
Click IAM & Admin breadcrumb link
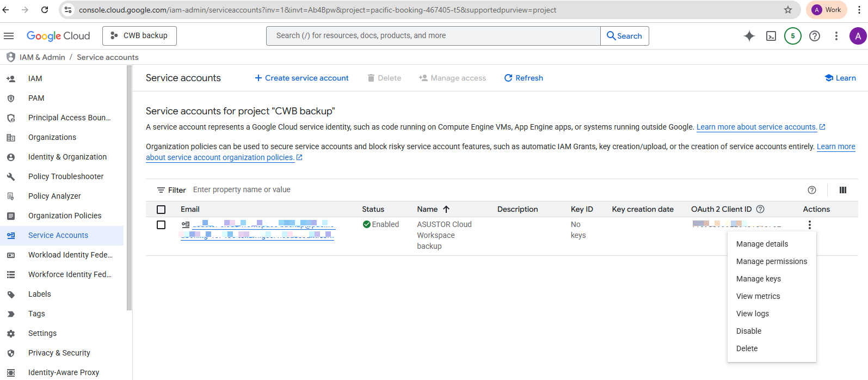(42, 57)
